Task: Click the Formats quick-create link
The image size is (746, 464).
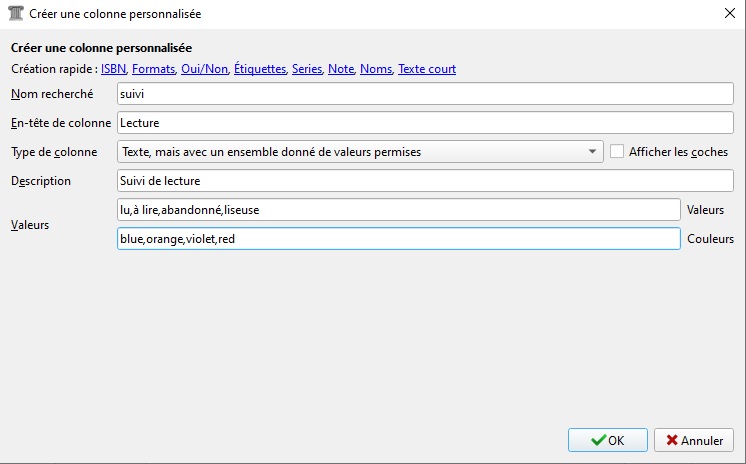Action: (x=153, y=69)
